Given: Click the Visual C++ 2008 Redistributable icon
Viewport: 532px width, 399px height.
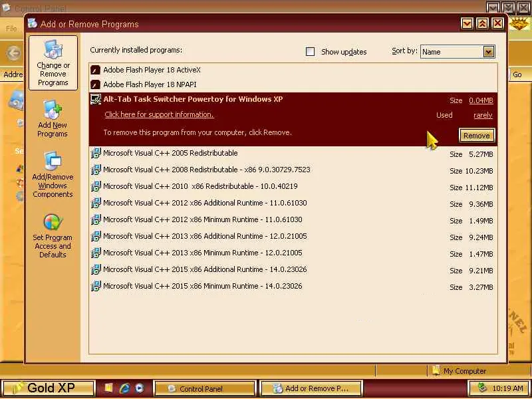Looking at the screenshot, I should pyautogui.click(x=96, y=170).
